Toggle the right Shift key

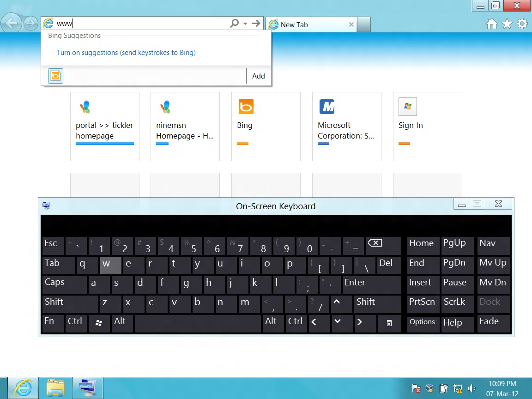coord(378,304)
